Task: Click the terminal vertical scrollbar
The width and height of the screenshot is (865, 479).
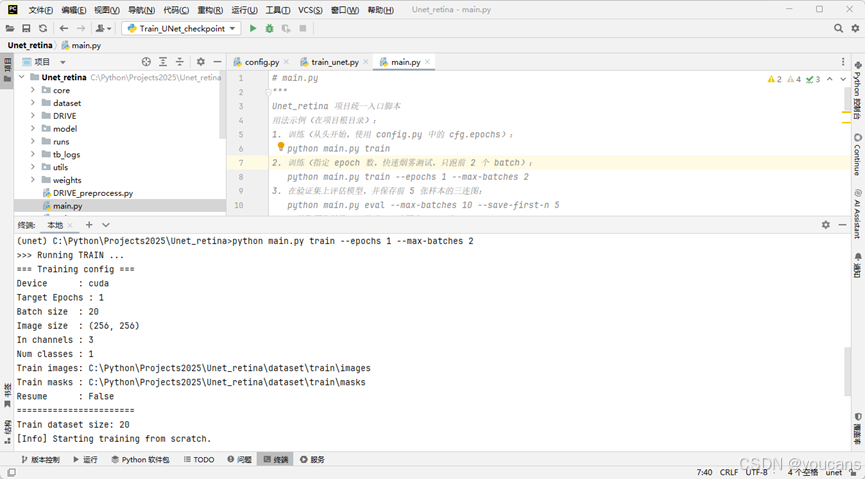Action: click(x=847, y=371)
